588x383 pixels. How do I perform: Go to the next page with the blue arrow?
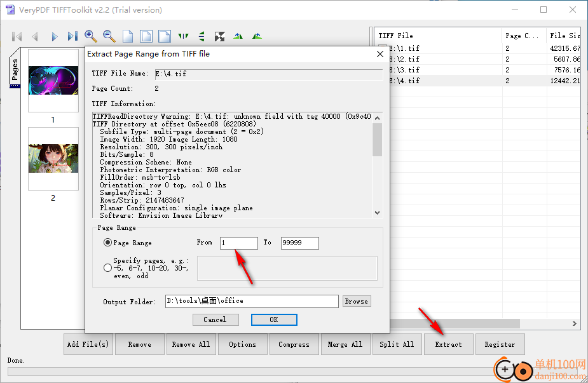(x=55, y=36)
